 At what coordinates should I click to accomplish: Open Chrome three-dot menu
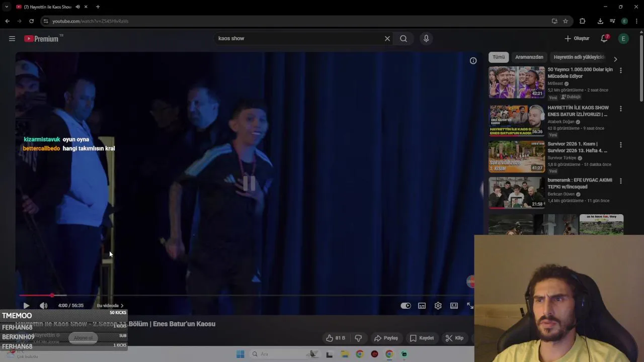(636, 21)
